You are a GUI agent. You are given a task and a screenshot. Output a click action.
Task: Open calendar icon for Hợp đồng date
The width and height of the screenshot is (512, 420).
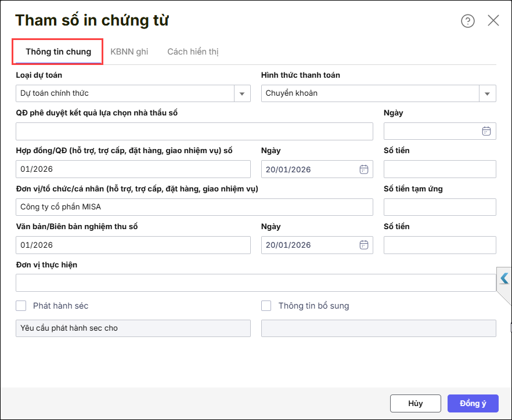pos(363,169)
